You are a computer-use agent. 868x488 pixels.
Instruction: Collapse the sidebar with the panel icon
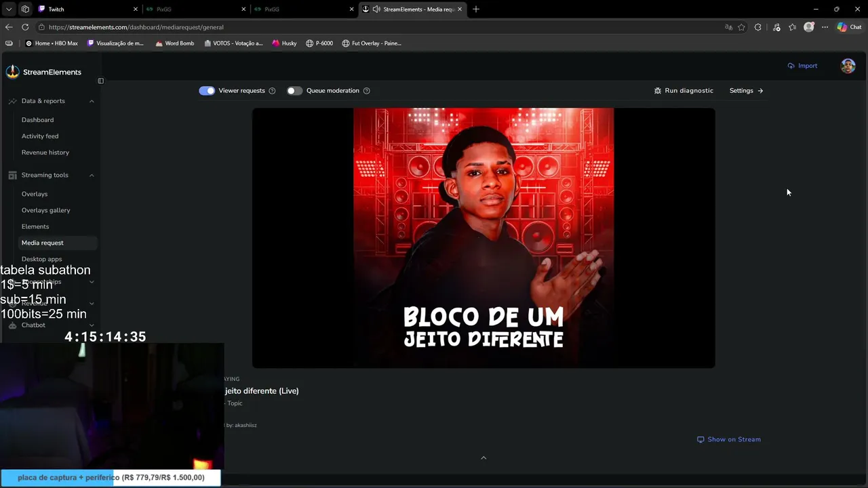(100, 81)
